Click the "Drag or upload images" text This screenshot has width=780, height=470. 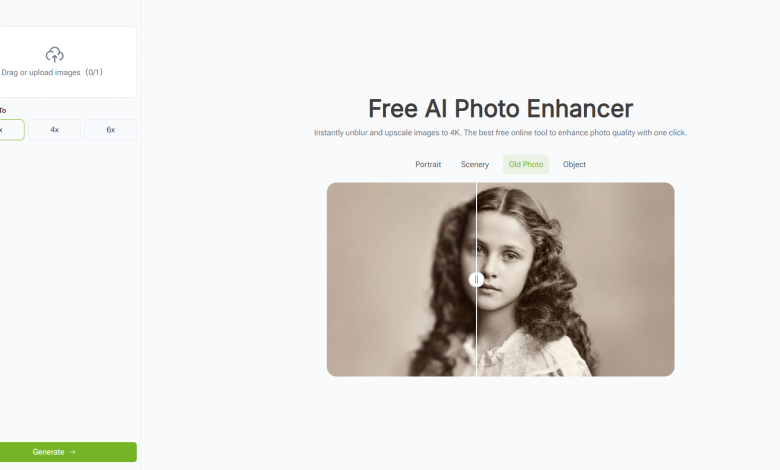click(x=41, y=73)
